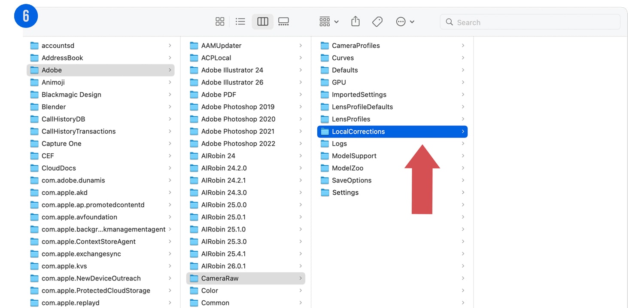The image size is (644, 308).
Task: Click the AAMUpdater folder icon
Action: [194, 46]
